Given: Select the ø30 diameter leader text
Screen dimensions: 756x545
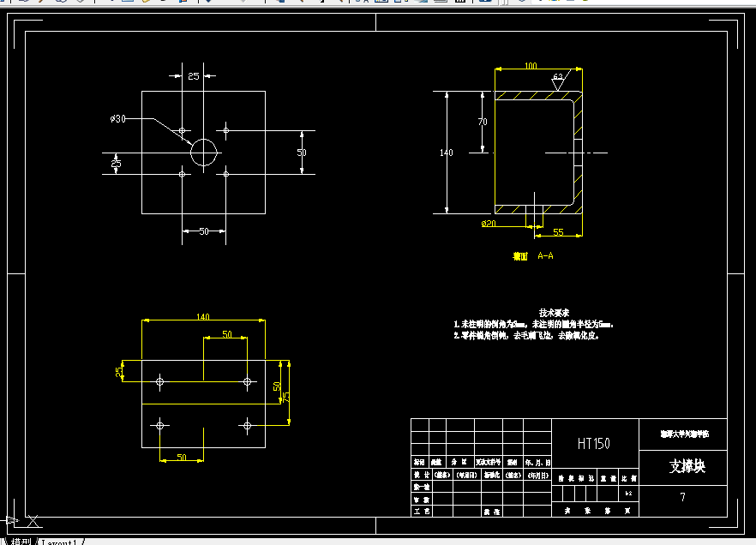Looking at the screenshot, I should coord(117,118).
